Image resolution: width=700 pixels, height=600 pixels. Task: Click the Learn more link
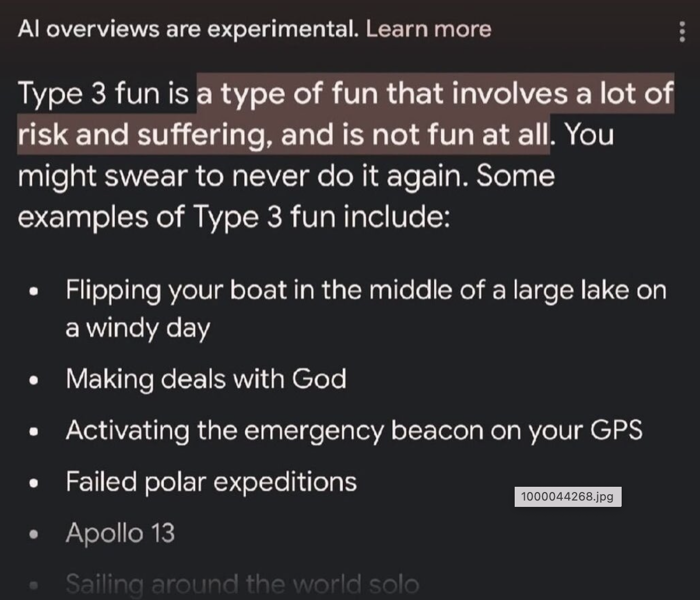tap(428, 29)
